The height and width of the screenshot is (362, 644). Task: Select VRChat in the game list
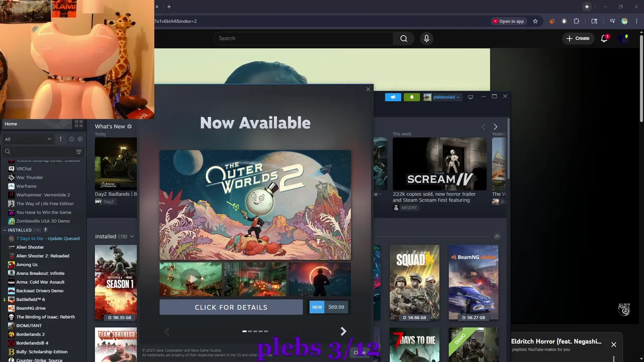[x=24, y=169]
